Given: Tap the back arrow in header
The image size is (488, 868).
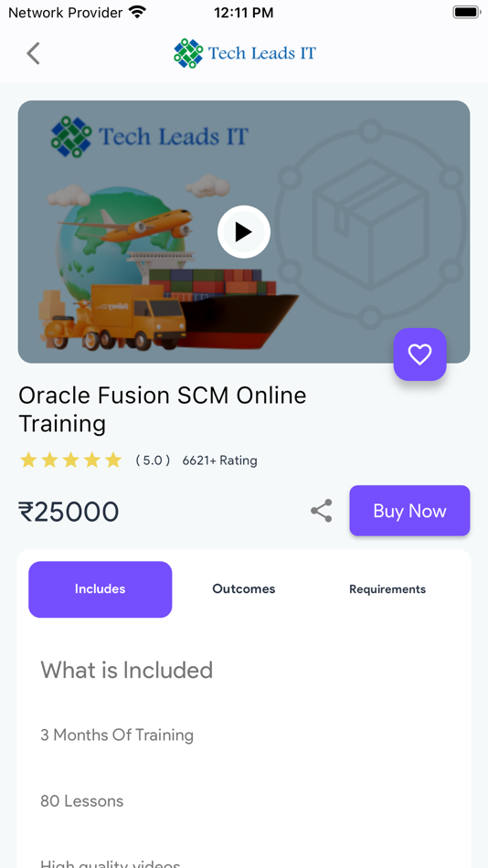Looking at the screenshot, I should point(33,53).
